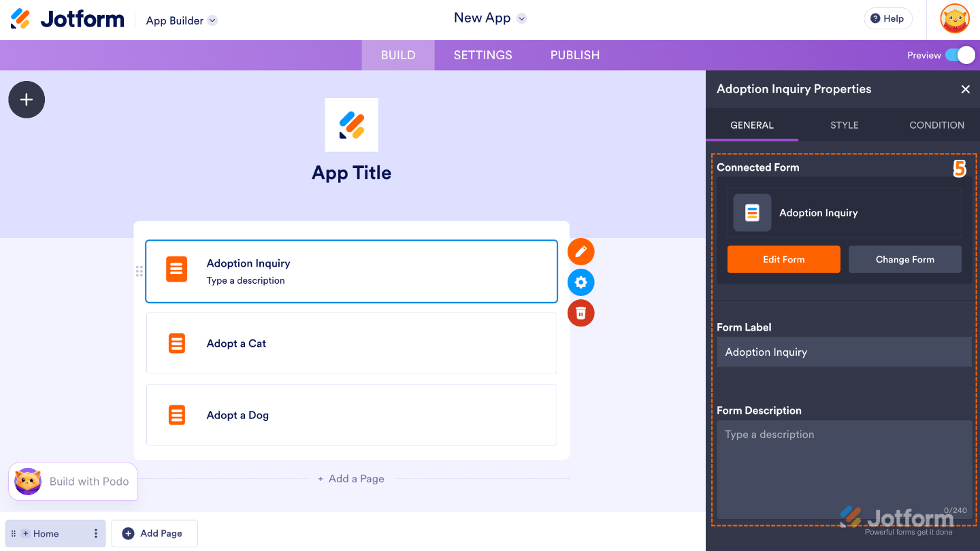Click the Jotform logo
The height and width of the screenshot is (551, 980).
click(67, 18)
